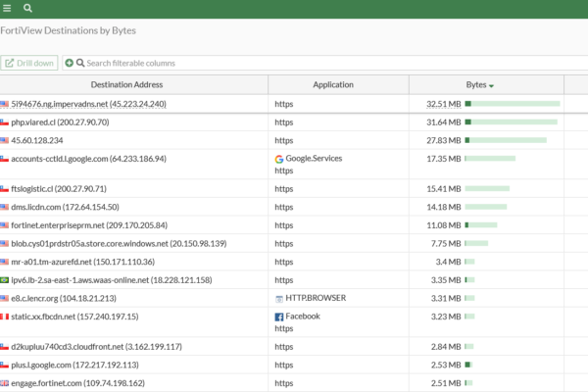Click the 32.51 MB bytes bar

coord(513,103)
